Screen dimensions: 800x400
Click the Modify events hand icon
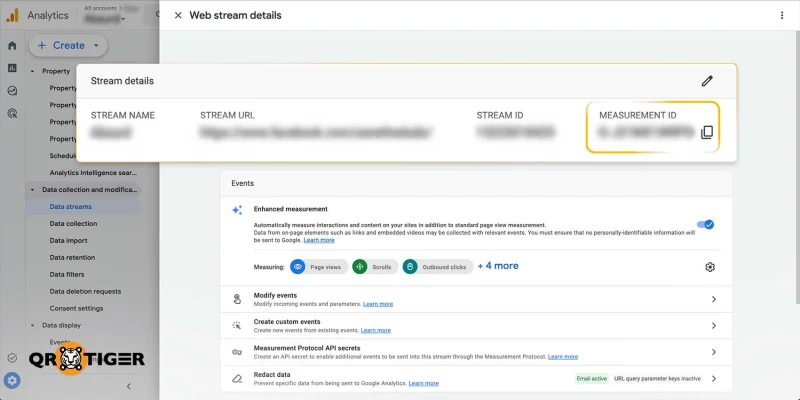(237, 299)
